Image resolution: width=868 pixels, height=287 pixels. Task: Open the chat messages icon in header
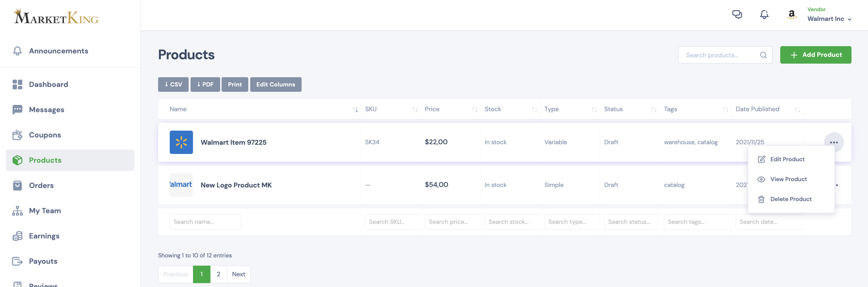coord(737,15)
